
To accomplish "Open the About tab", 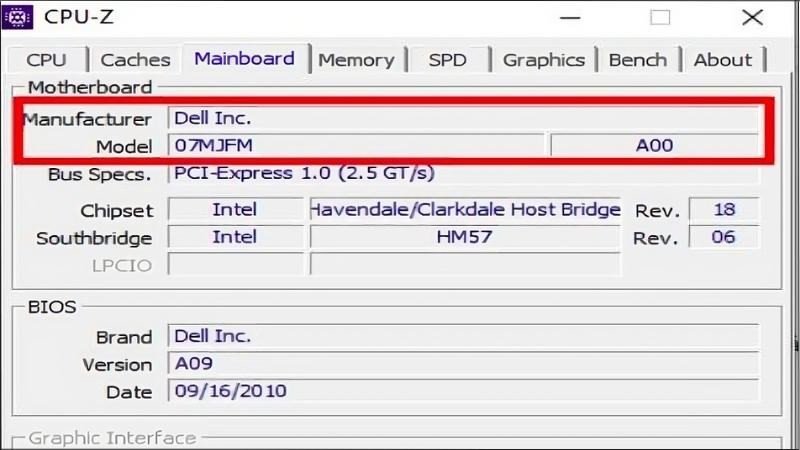I will (x=722, y=60).
